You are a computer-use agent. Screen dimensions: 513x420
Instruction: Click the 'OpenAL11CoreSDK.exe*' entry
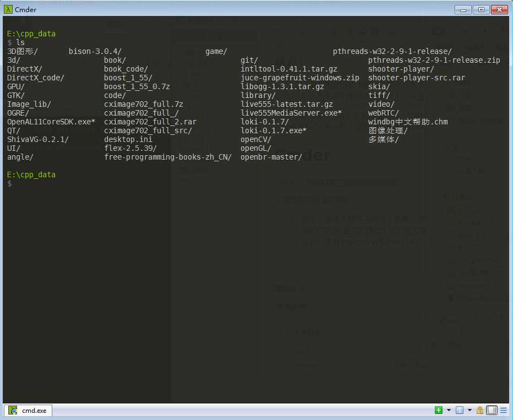click(51, 122)
